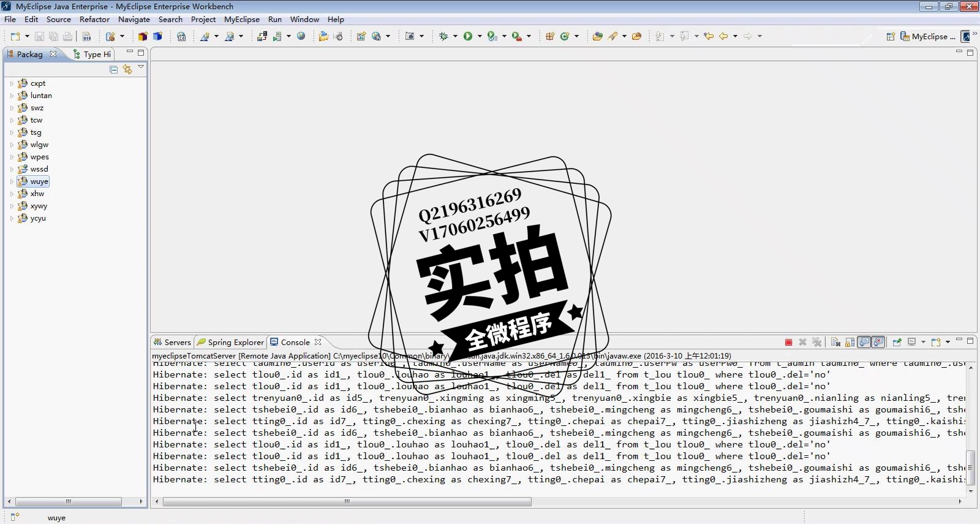Click the Open folder toolbar icon
The image size is (980, 524).
[x=323, y=36]
